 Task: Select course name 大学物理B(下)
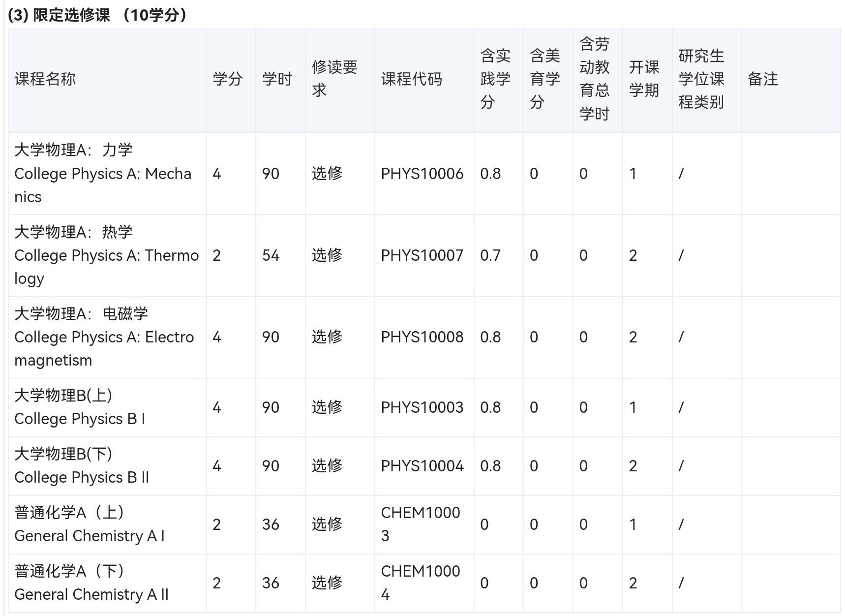tap(63, 453)
